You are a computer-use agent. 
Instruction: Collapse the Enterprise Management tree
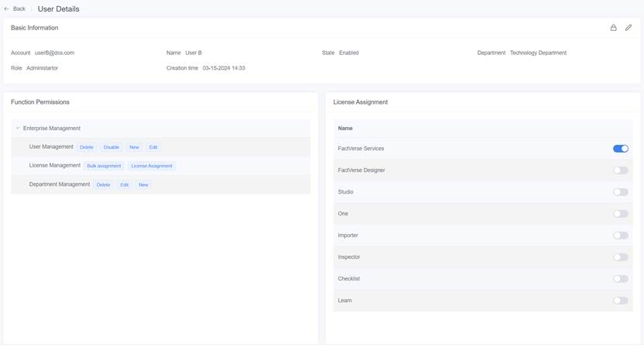tap(18, 129)
